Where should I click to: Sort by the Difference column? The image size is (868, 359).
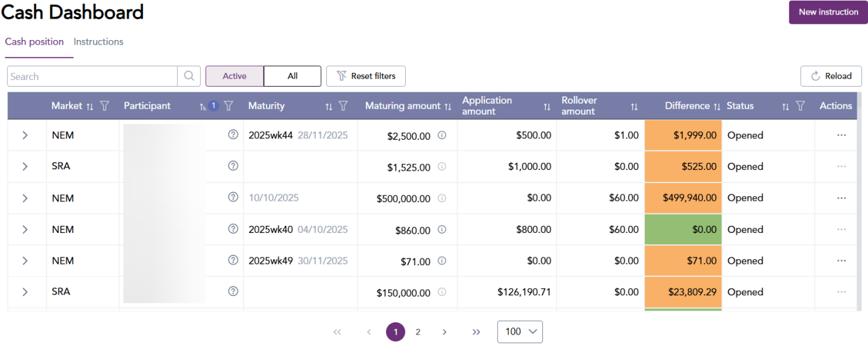click(x=717, y=106)
